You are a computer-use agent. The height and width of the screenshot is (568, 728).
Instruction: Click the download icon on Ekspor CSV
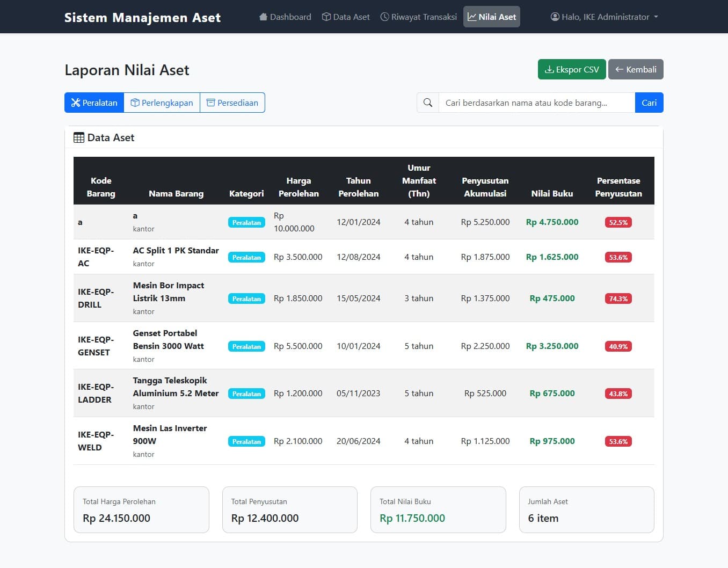click(x=549, y=69)
